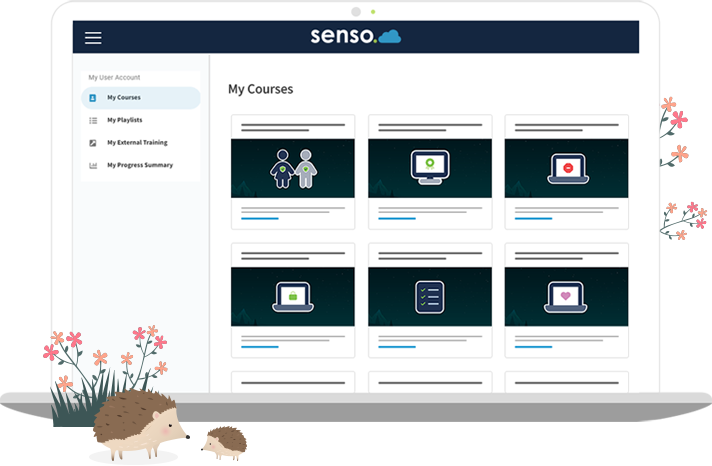Click blue link under checklist course card
This screenshot has width=712, height=466.
point(397,347)
